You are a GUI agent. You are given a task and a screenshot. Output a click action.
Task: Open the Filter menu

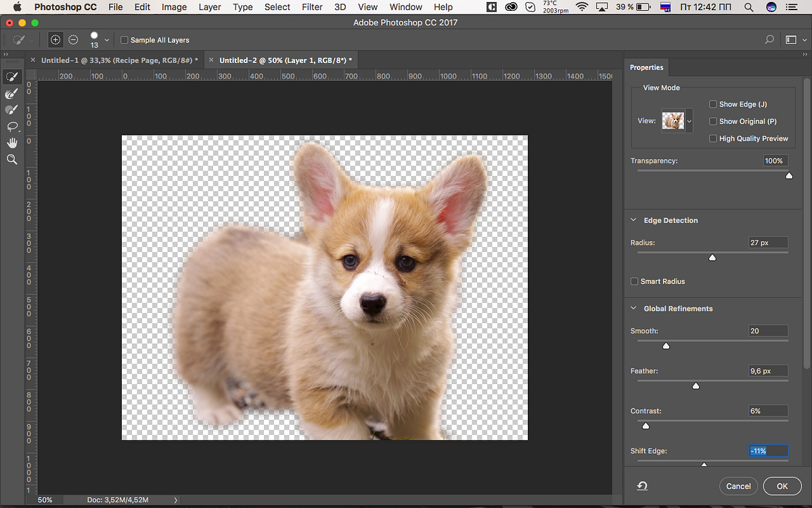pos(312,7)
